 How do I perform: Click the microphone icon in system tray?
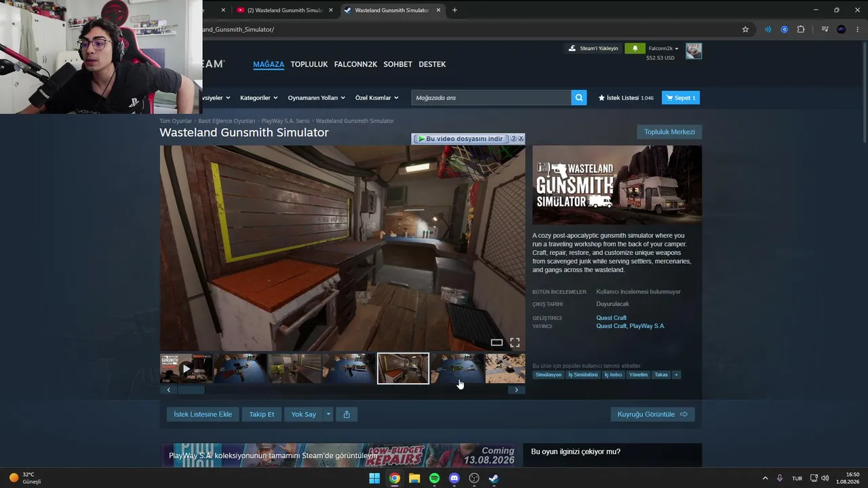tap(780, 478)
